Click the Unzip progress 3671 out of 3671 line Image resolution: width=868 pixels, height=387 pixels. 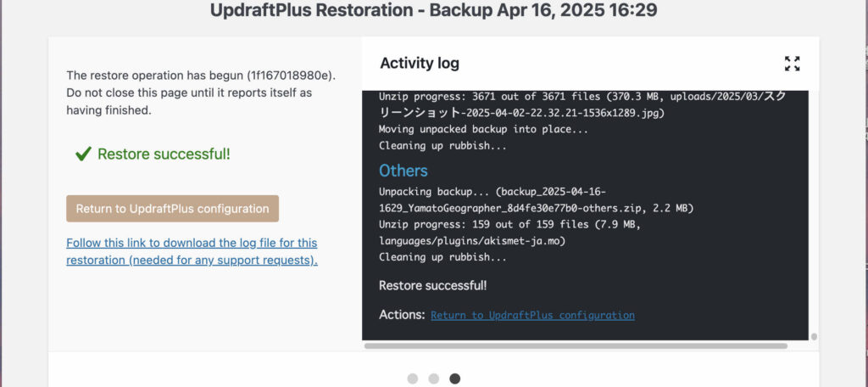tap(582, 104)
